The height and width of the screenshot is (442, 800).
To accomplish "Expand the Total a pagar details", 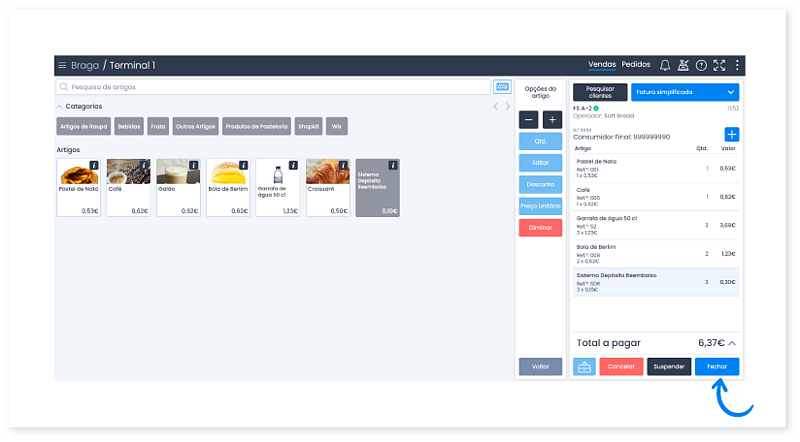I will coord(732,342).
